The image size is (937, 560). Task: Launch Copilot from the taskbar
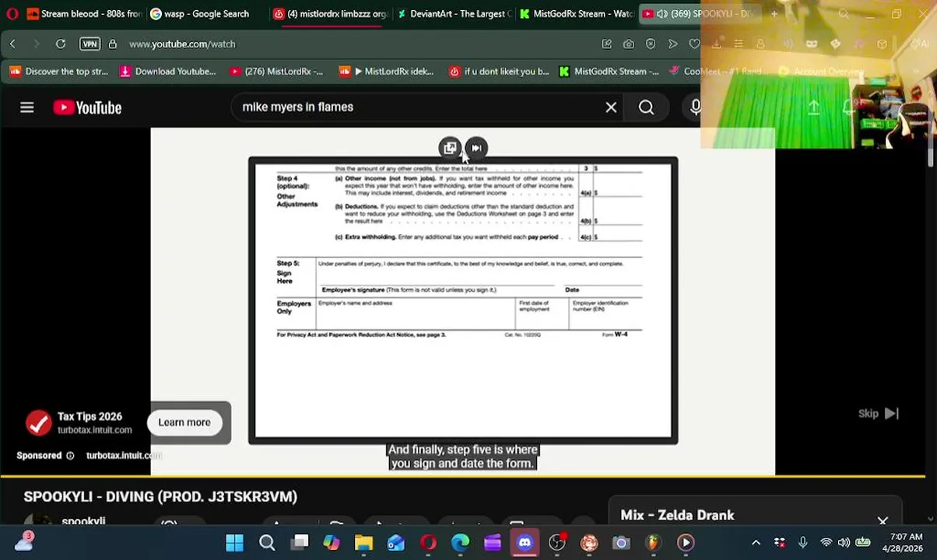click(332, 543)
